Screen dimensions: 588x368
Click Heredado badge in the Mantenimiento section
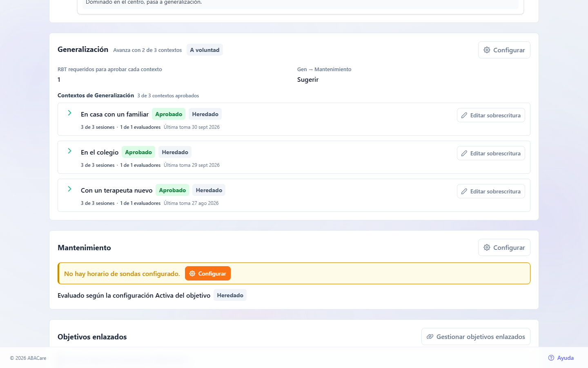230,295
